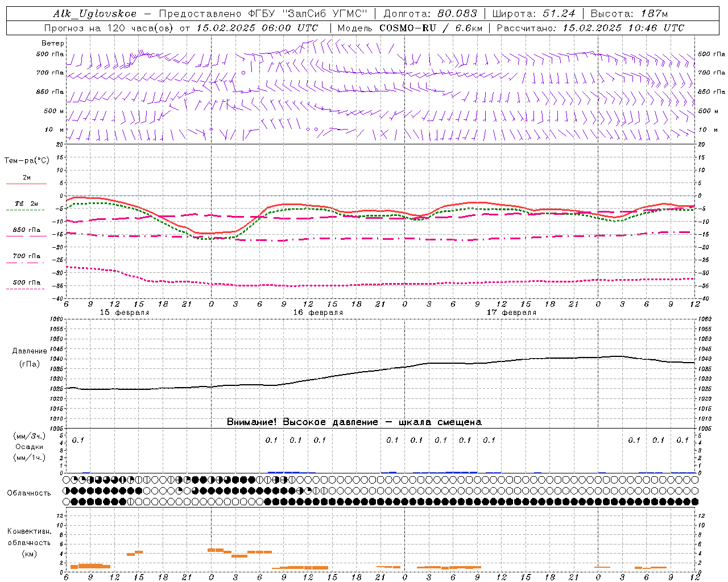Screen dimensions: 728x582
Task: Click the Ветер wind panel label
Action: tap(53, 43)
